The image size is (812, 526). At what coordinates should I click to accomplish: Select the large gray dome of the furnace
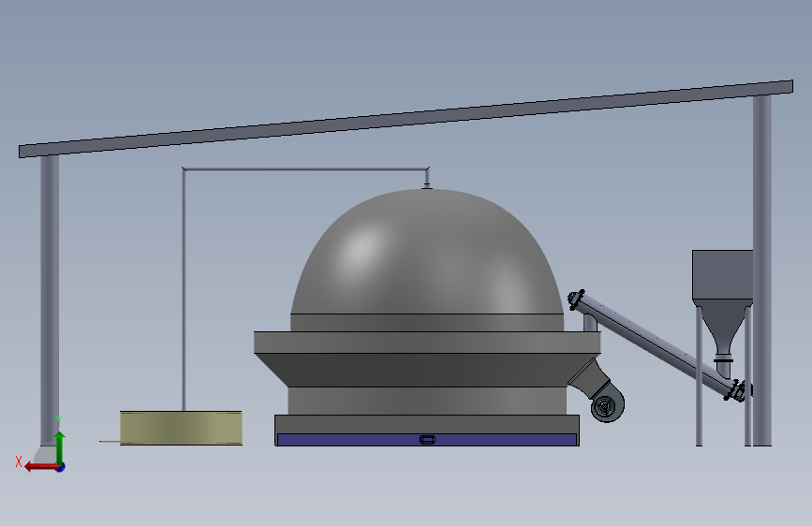click(x=427, y=252)
